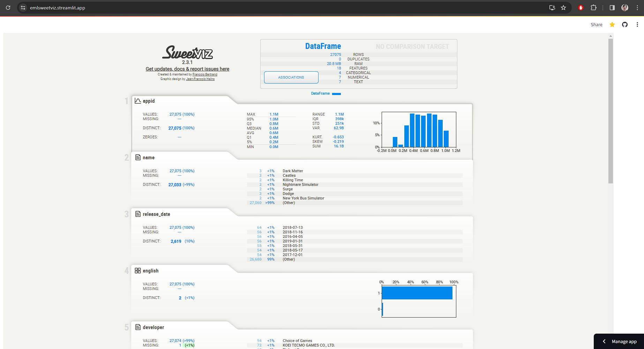Click the DataFrame heading
The width and height of the screenshot is (644, 349).
point(323,46)
